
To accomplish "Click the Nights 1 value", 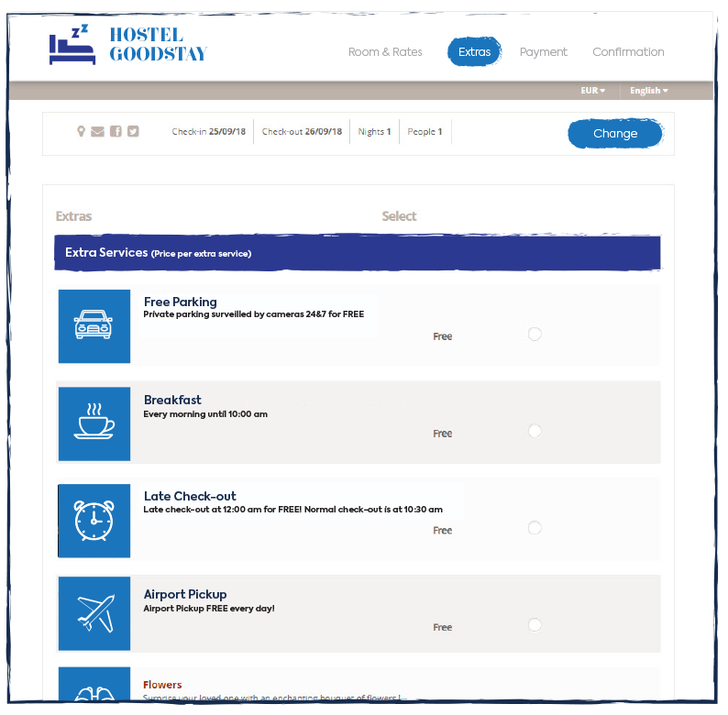I will pyautogui.click(x=374, y=131).
